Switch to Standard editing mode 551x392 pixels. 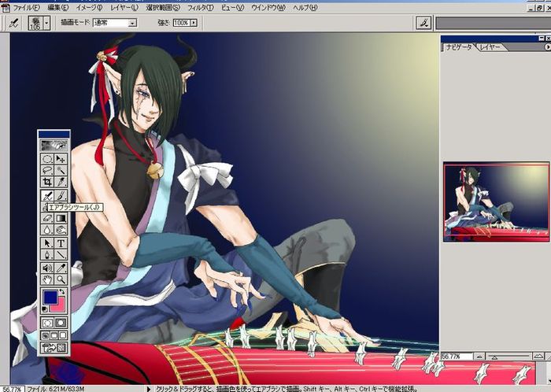[x=47, y=323]
